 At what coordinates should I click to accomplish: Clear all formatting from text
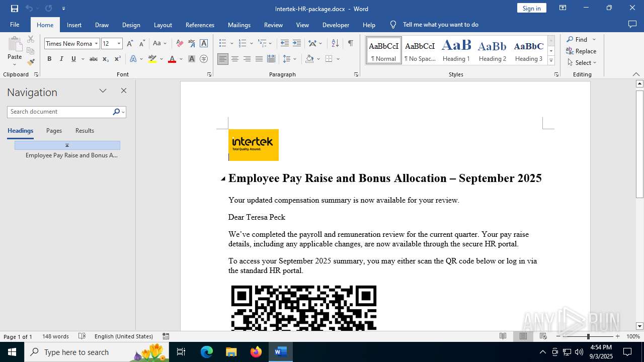pos(180,44)
